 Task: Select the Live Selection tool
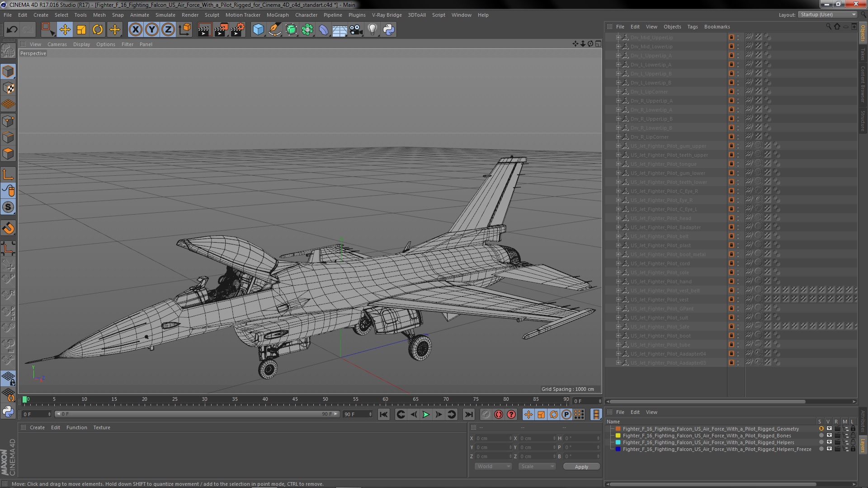pyautogui.click(x=48, y=30)
